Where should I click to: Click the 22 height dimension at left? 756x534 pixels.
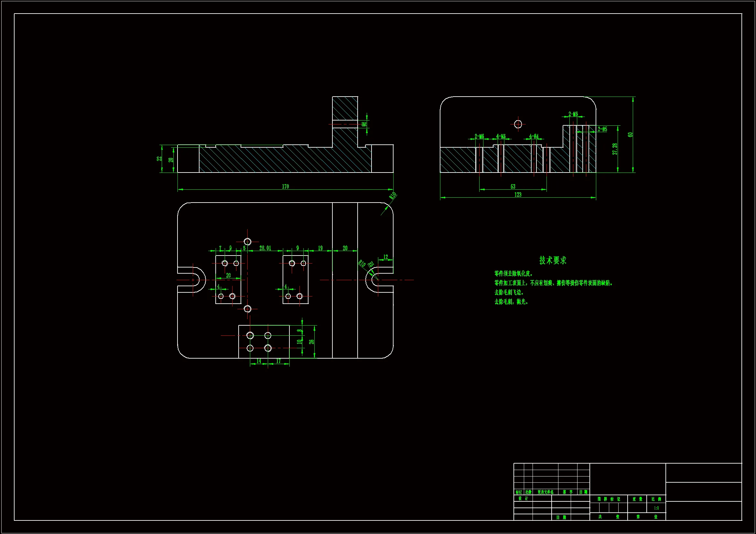pos(159,159)
